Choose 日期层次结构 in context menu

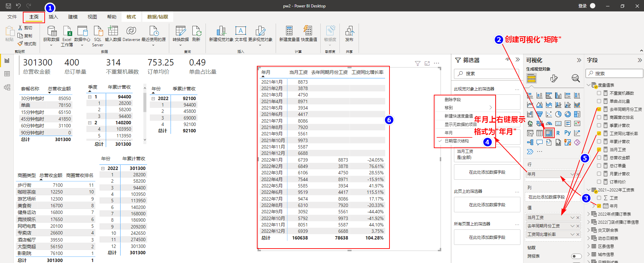click(456, 141)
